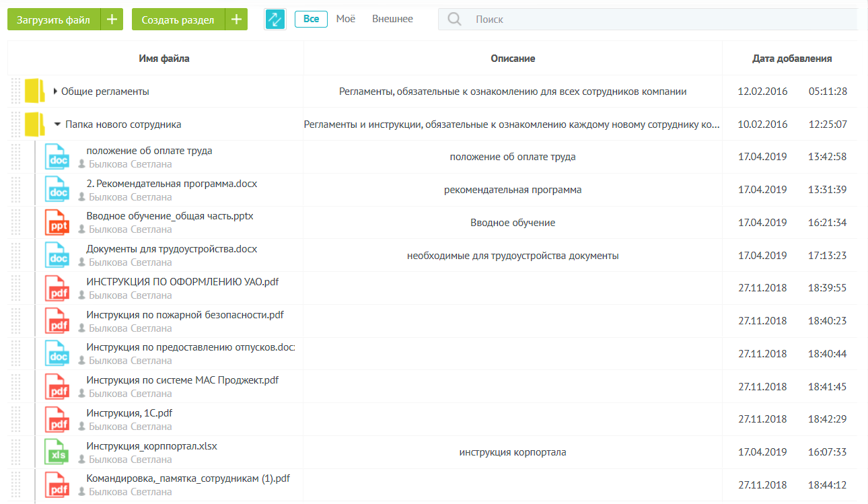Image resolution: width=868 pixels, height=504 pixels.
Task: Click the pdf icon of Командировка_памятка_сотрудникам (1).pdf
Action: tap(57, 484)
